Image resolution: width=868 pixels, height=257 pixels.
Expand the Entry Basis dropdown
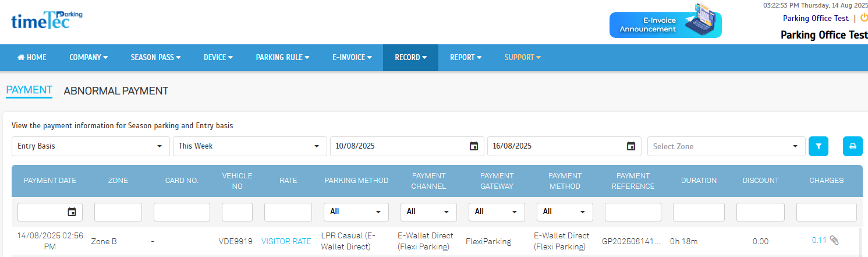pyautogui.click(x=90, y=146)
